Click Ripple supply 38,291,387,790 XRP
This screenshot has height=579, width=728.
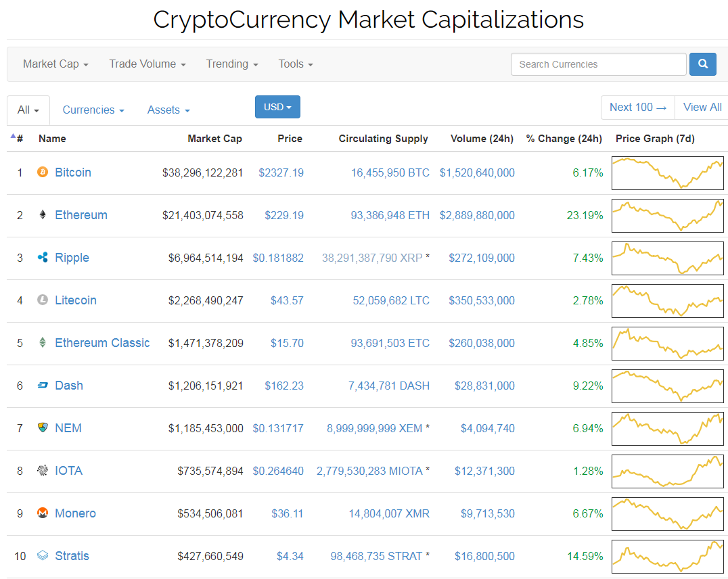click(372, 258)
